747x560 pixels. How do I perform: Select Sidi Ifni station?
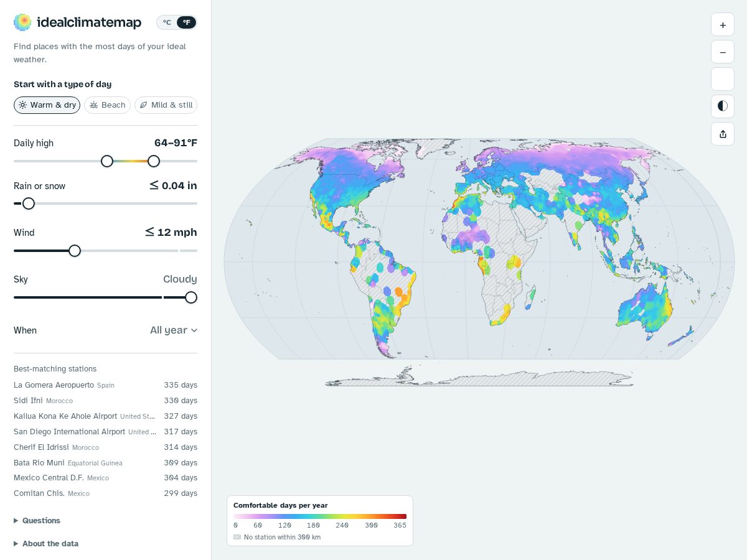[105, 401]
